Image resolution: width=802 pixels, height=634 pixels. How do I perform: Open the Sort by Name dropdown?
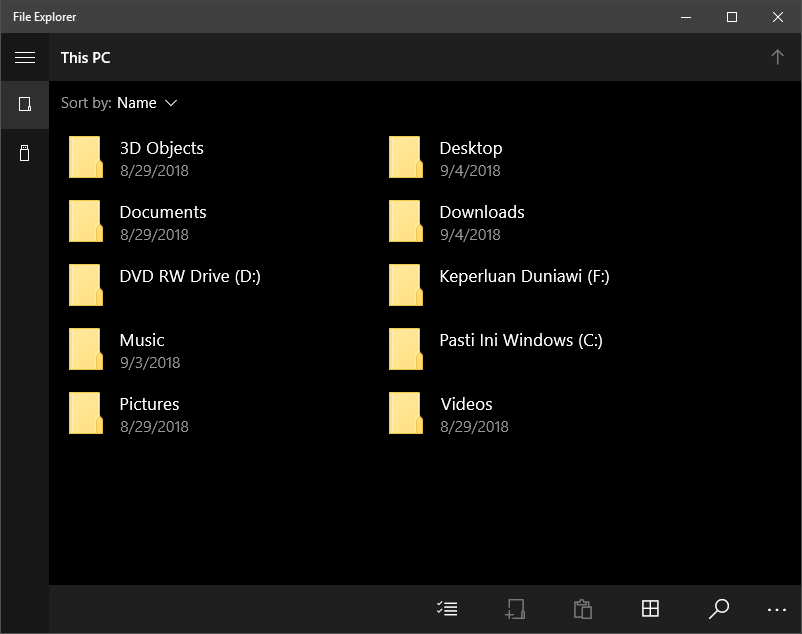tap(137, 103)
